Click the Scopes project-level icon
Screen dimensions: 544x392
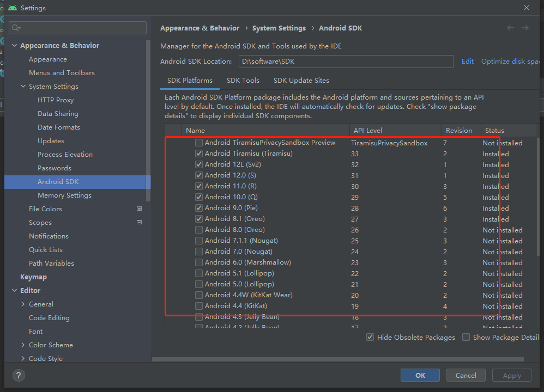[x=140, y=222]
